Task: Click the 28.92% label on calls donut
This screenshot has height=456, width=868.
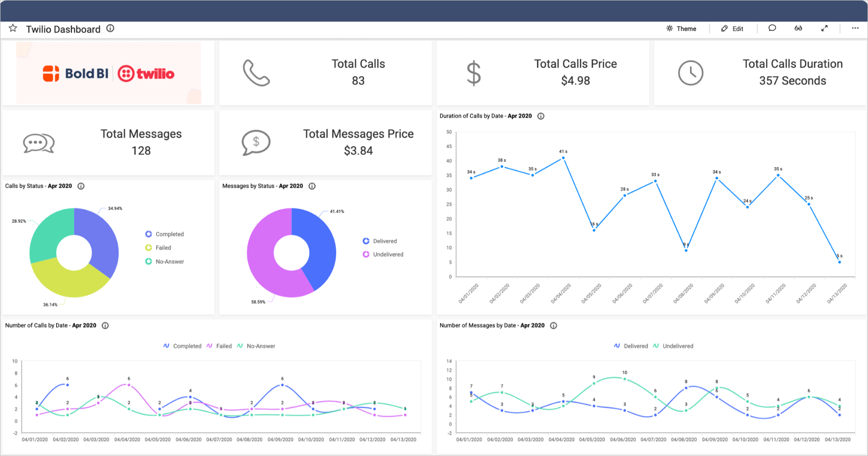Action: 19,221
